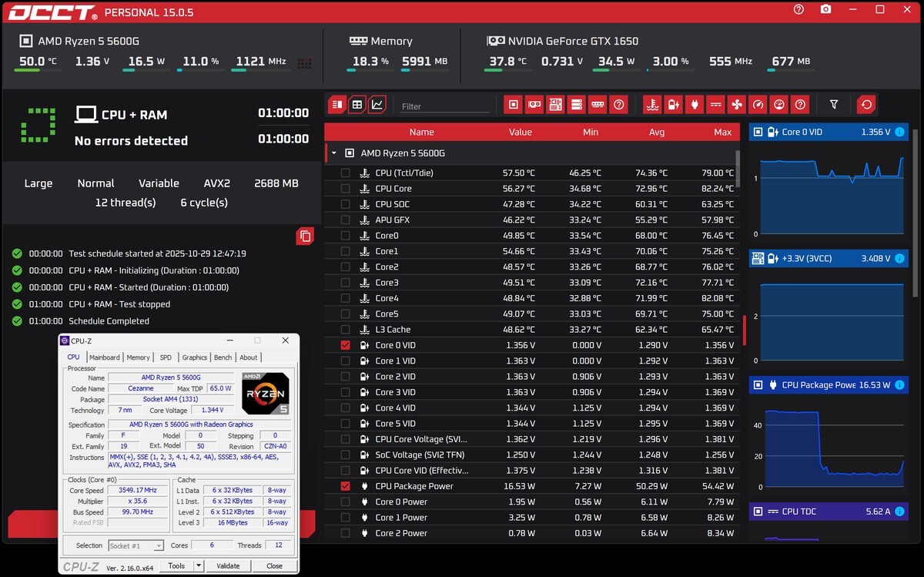The width and height of the screenshot is (924, 577).
Task: Check the CPU (Tctl/Tdie) sensor checkbox
Action: (345, 173)
